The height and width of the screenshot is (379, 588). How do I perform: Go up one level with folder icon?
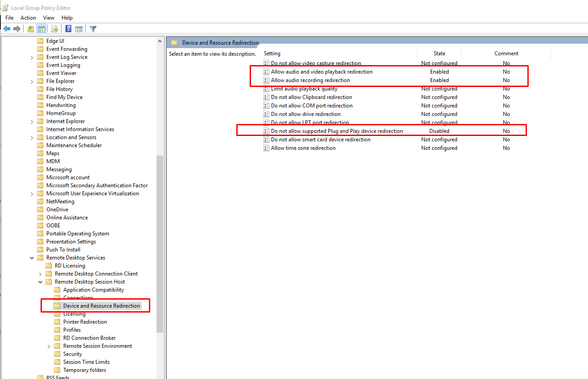(30, 29)
